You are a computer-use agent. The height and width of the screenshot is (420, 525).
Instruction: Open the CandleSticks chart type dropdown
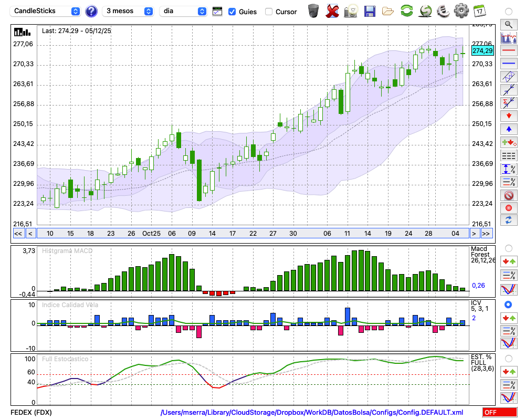point(45,11)
